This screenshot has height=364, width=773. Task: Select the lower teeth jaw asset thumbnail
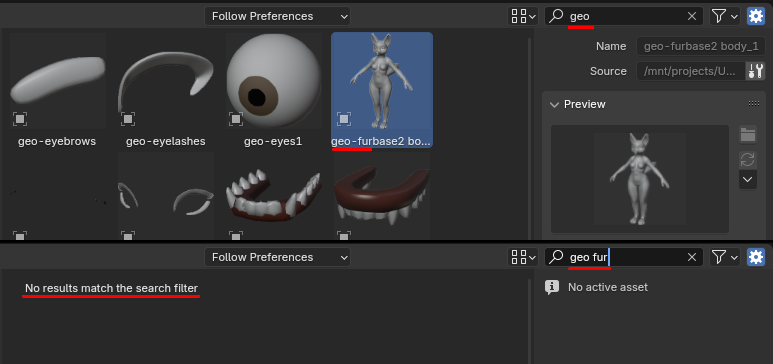pyautogui.click(x=274, y=196)
